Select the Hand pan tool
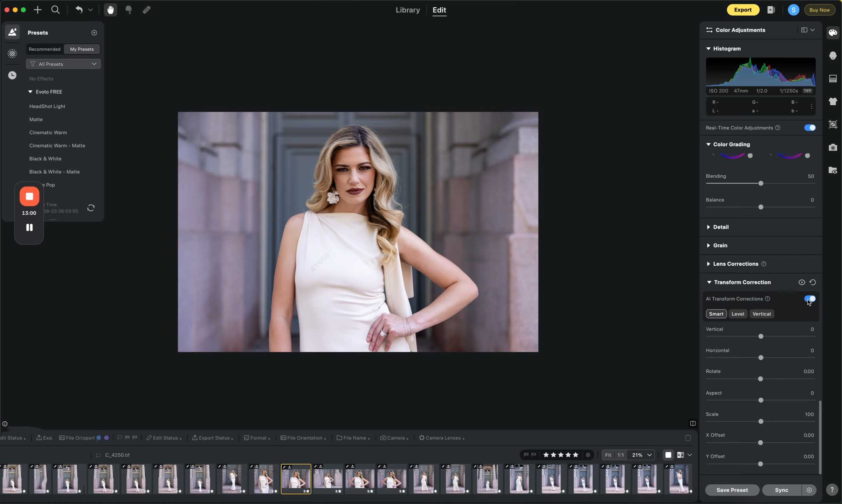 pos(111,10)
